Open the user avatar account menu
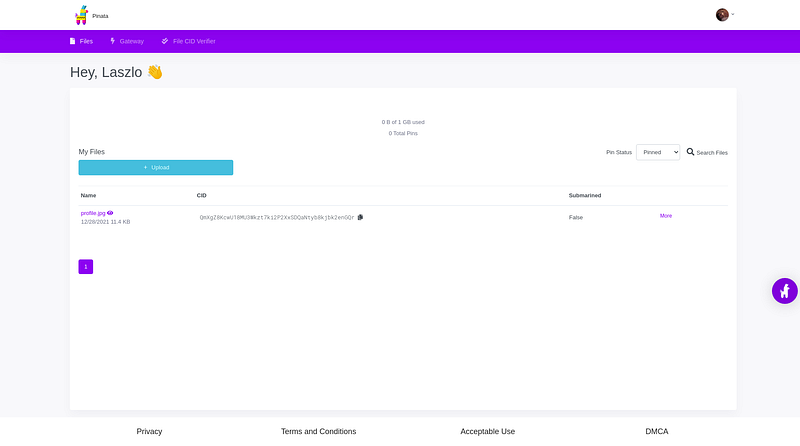 coord(722,15)
